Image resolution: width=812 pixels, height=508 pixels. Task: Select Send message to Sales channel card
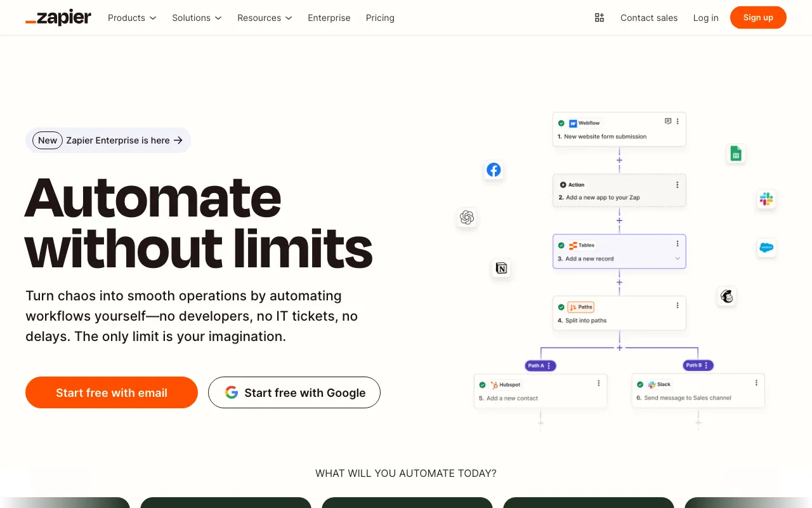(x=698, y=391)
